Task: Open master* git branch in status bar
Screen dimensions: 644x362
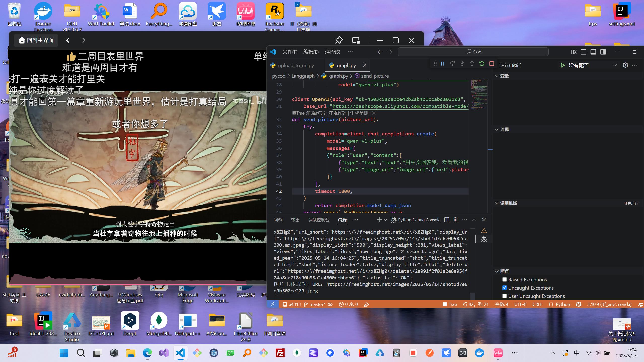Action: [x=314, y=304]
